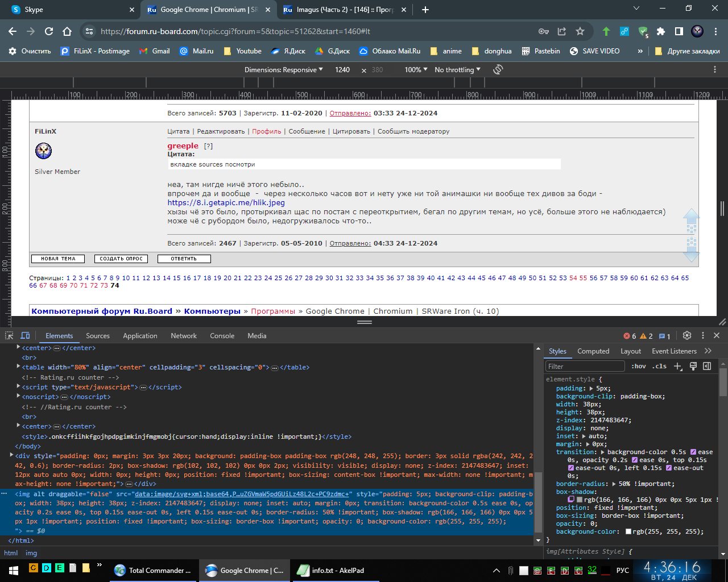The image size is (728, 582).
Task: Click the site information icon in address bar
Action: click(88, 31)
